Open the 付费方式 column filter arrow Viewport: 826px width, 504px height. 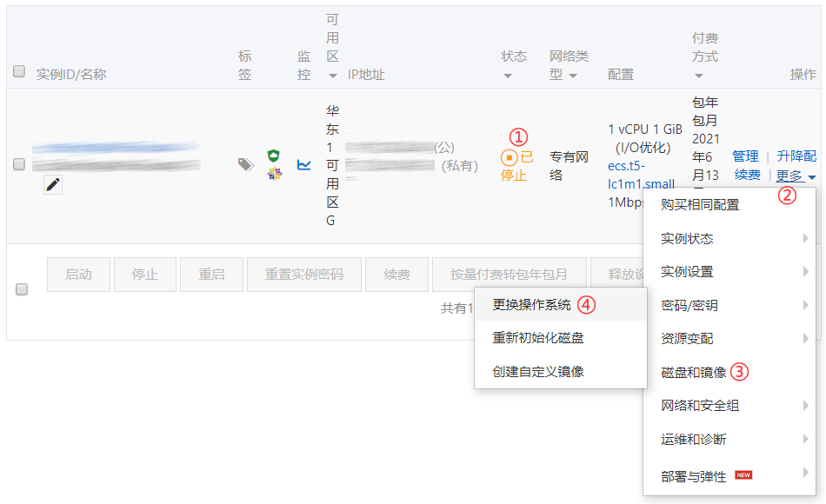697,76
